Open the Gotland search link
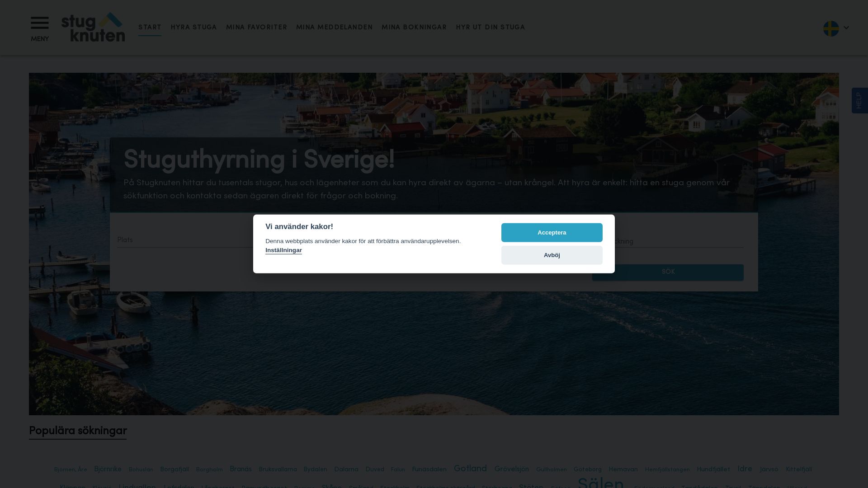The height and width of the screenshot is (488, 868). (470, 469)
